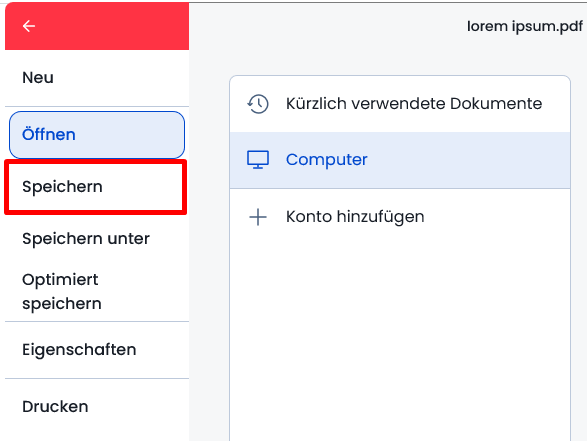Image resolution: width=587 pixels, height=441 pixels.
Task: Open Eigenschaften from the sidebar
Action: (x=79, y=350)
